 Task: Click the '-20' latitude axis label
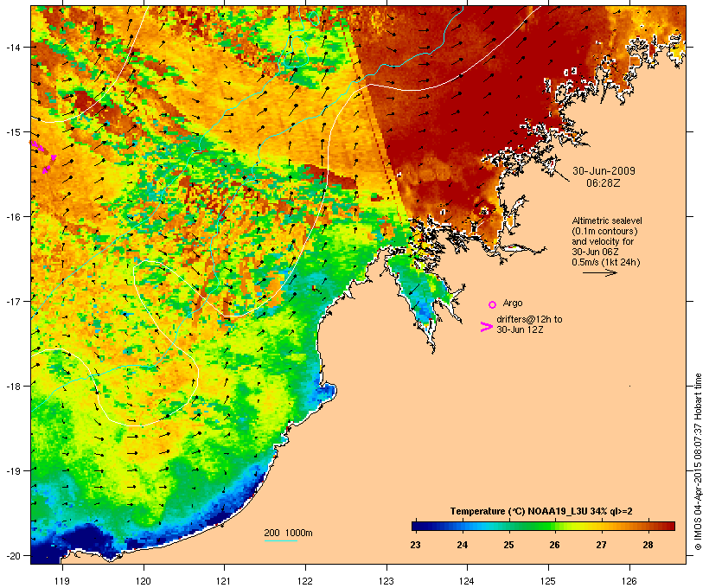[x=13, y=555]
